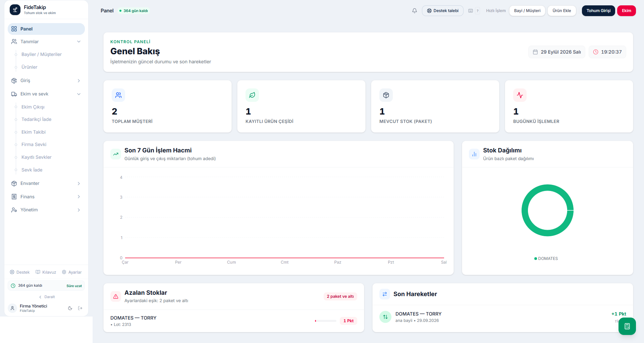Click the Destek talebi button
644x343 pixels.
point(443,11)
